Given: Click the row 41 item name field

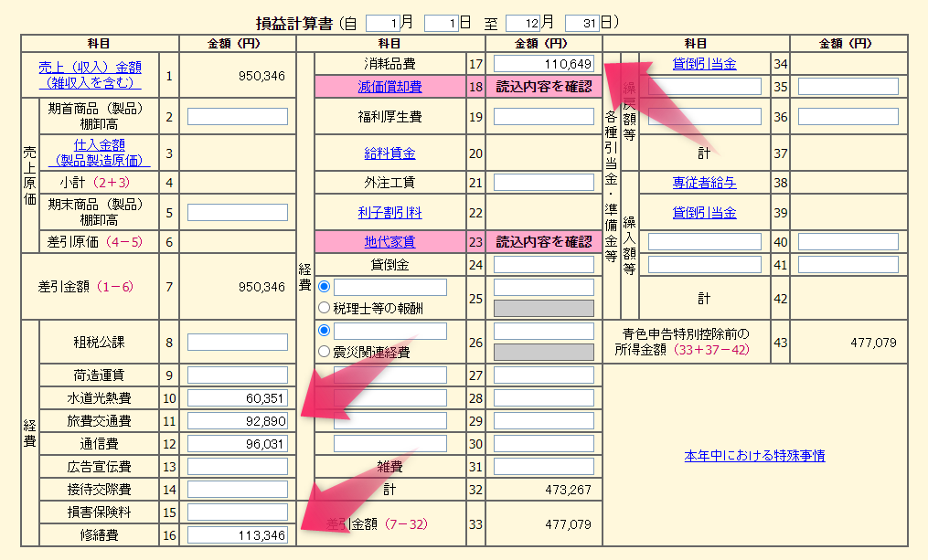Looking at the screenshot, I should point(705,264).
